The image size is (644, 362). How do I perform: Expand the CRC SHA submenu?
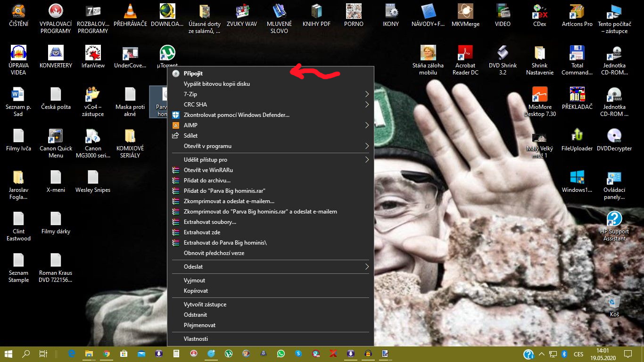(271, 105)
